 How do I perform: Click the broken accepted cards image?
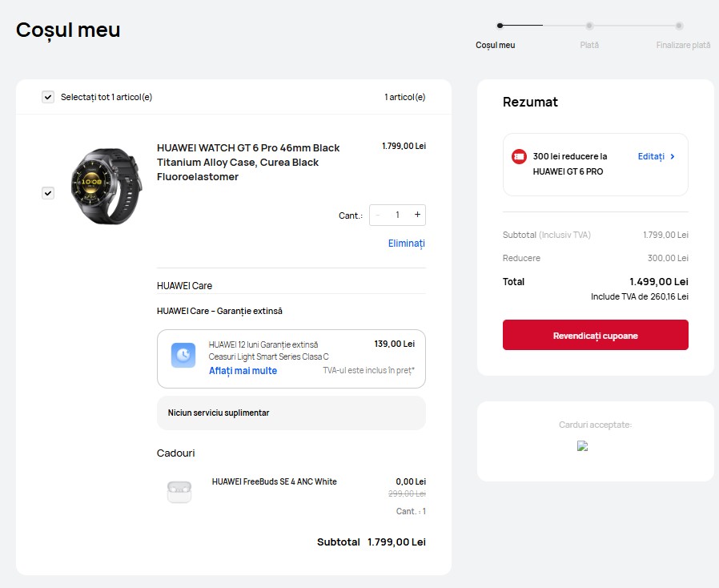(x=583, y=447)
